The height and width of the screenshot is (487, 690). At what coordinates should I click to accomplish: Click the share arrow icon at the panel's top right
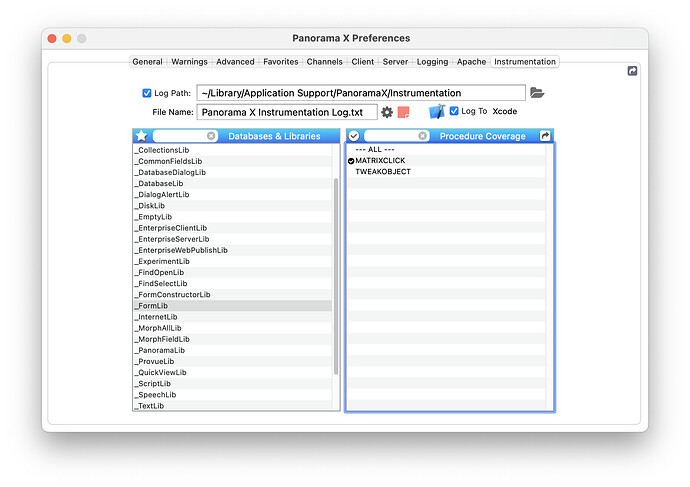[632, 71]
